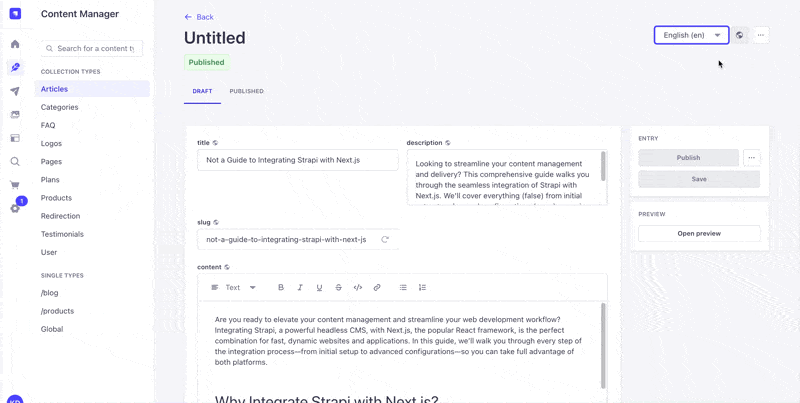
Task: Expand the Text block style dropdown
Action: pos(234,288)
